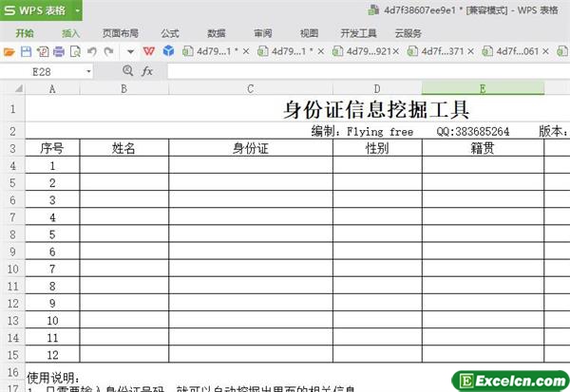Select row 3 header
The height and width of the screenshot is (392, 570).
pyautogui.click(x=12, y=148)
